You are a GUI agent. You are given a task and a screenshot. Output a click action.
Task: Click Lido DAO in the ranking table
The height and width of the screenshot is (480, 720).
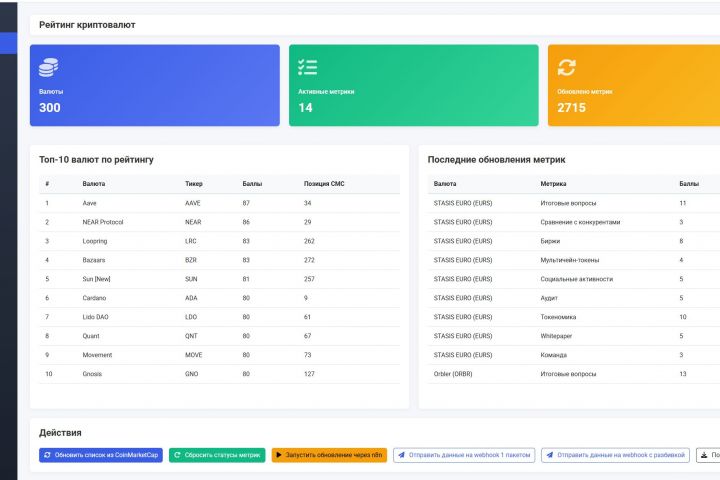[x=96, y=317]
